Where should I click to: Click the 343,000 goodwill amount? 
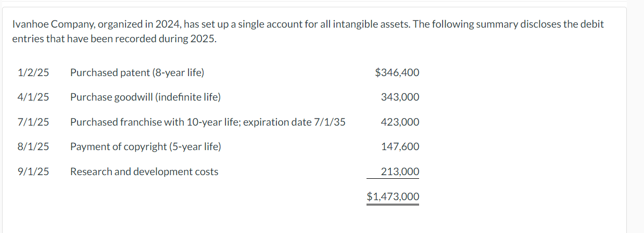pyautogui.click(x=400, y=97)
